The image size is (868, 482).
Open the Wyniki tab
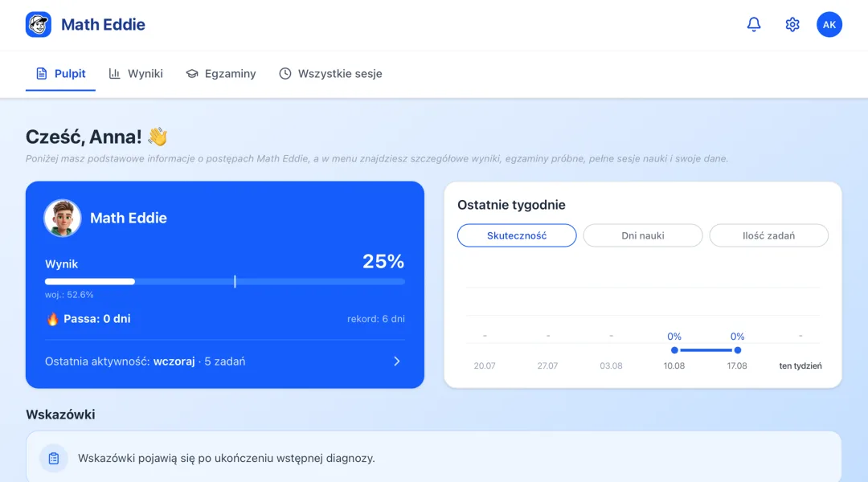point(136,74)
